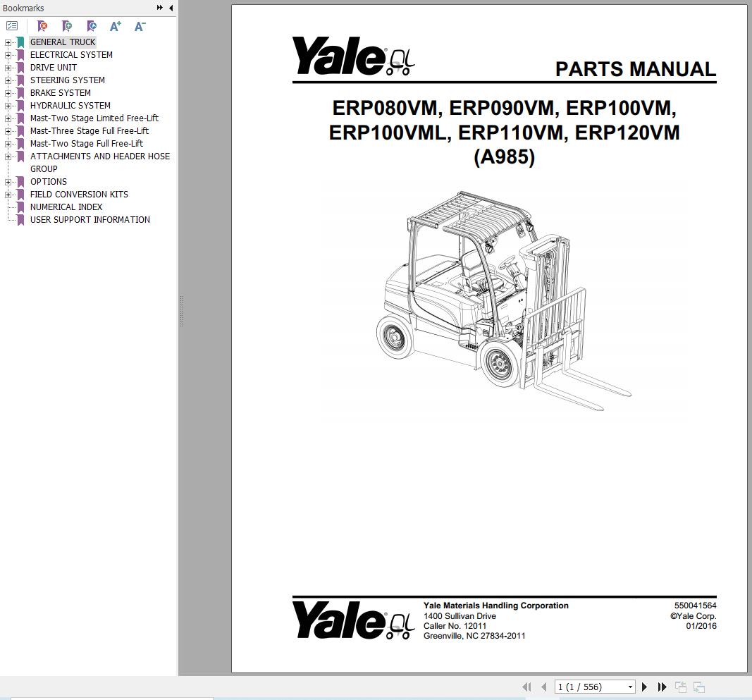Open the NUMERICAL INDEX bookmark
Image resolution: width=752 pixels, height=700 pixels.
[66, 207]
